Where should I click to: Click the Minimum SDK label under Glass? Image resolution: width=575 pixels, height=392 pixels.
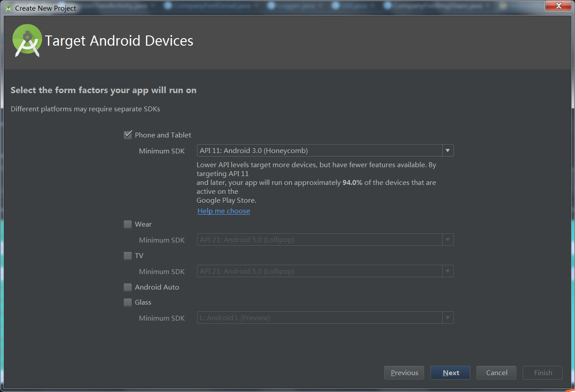point(161,318)
